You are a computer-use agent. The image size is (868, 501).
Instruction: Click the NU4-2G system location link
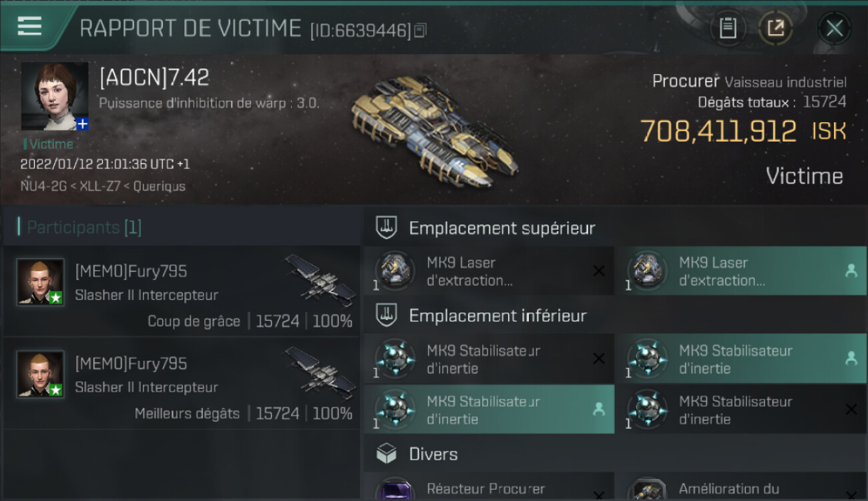(x=43, y=186)
